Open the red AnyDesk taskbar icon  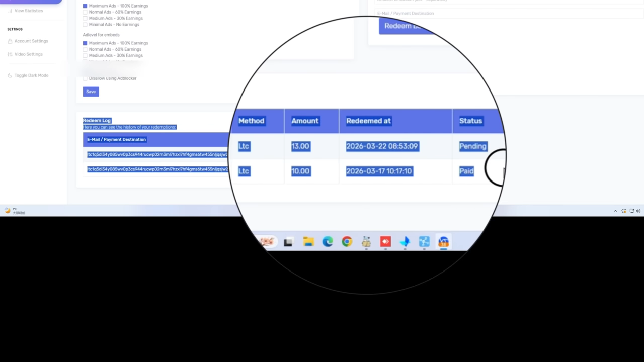pos(385,242)
